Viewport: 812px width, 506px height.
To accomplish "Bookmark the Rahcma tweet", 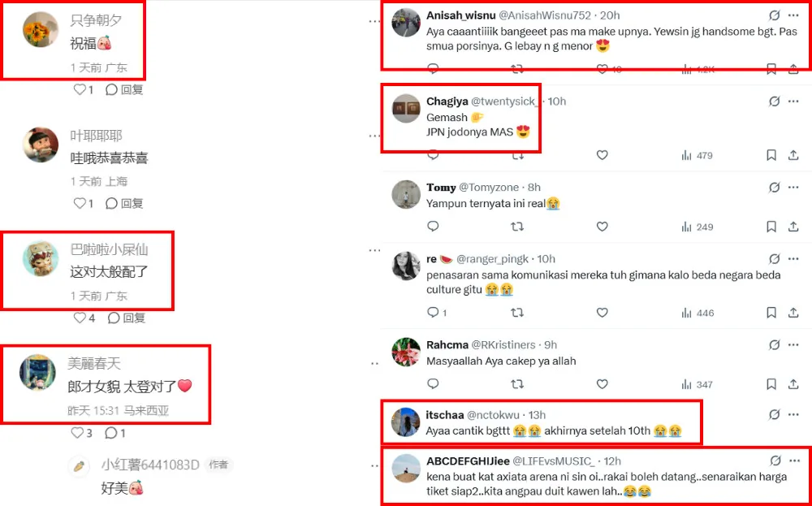I will click(771, 384).
